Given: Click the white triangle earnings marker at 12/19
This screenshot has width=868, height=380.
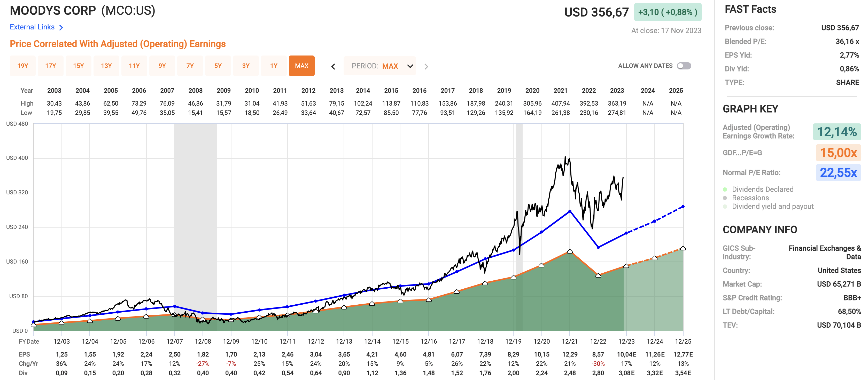Looking at the screenshot, I should [x=514, y=277].
